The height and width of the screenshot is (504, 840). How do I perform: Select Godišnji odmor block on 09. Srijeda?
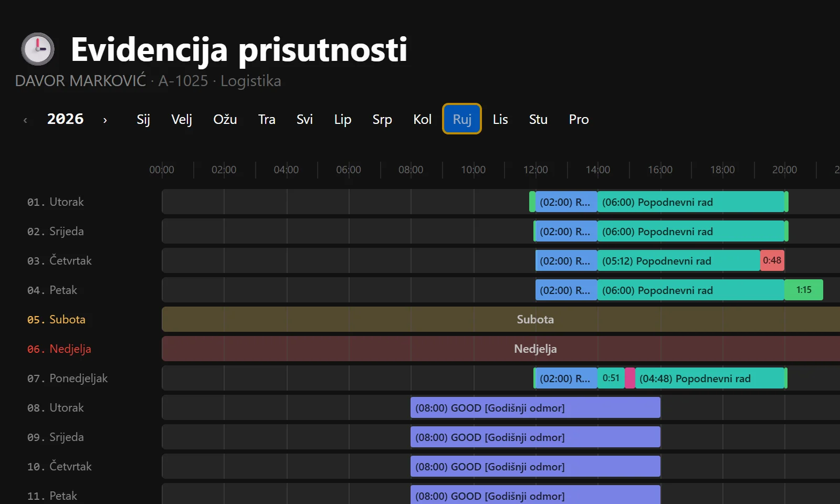[x=535, y=437]
